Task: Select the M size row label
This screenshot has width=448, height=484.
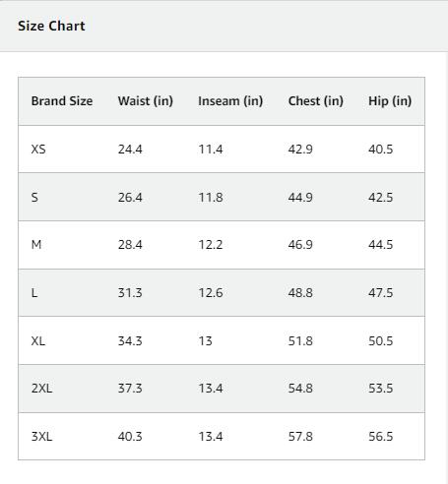Action: [36, 245]
